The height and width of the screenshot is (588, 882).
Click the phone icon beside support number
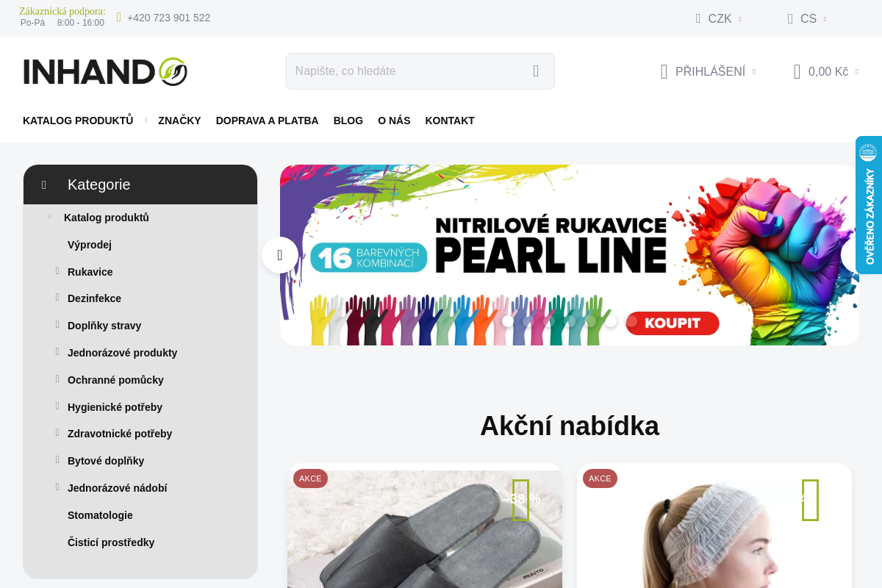119,17
